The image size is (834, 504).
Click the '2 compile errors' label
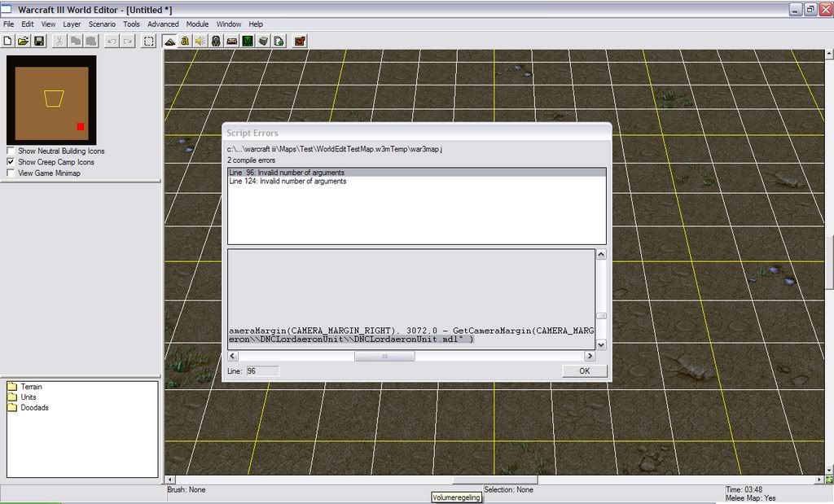(251, 160)
